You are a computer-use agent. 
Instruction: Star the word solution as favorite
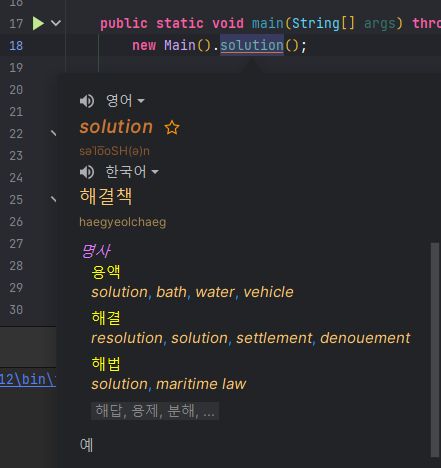(x=172, y=128)
